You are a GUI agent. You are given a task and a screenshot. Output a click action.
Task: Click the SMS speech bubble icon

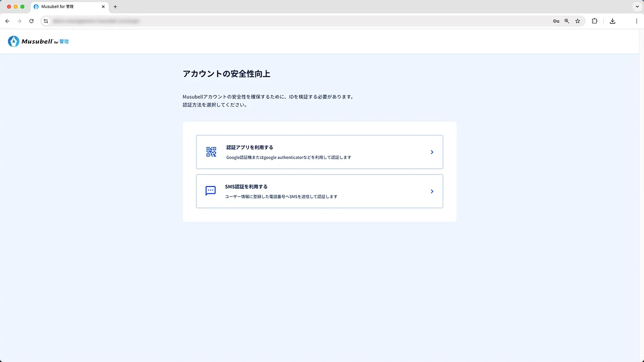211,191
